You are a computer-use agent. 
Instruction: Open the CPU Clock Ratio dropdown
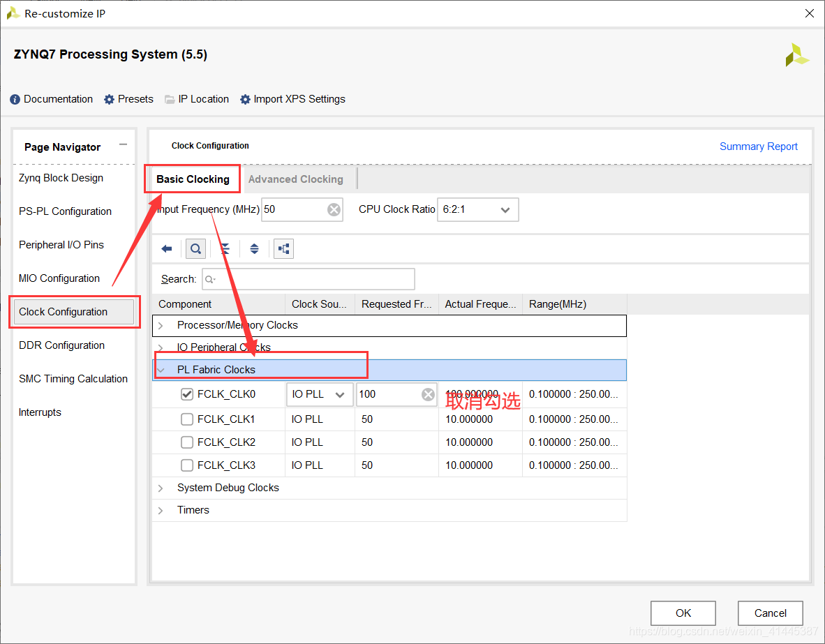477,209
